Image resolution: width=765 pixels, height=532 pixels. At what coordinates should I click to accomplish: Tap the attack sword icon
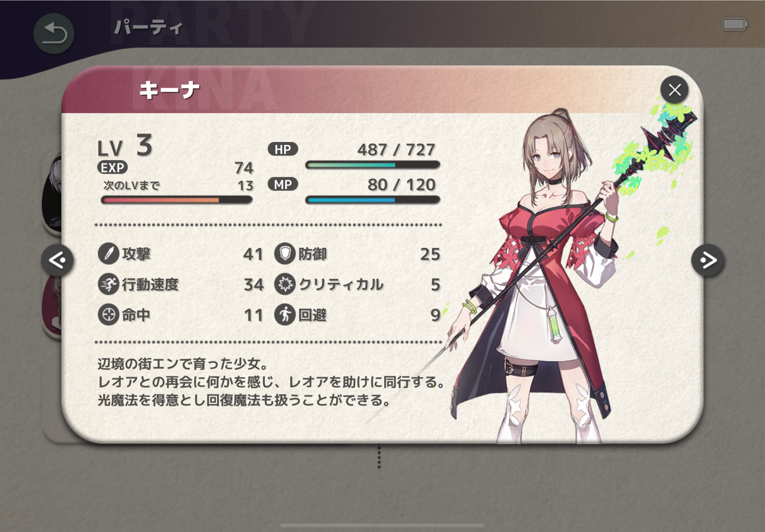tap(108, 254)
